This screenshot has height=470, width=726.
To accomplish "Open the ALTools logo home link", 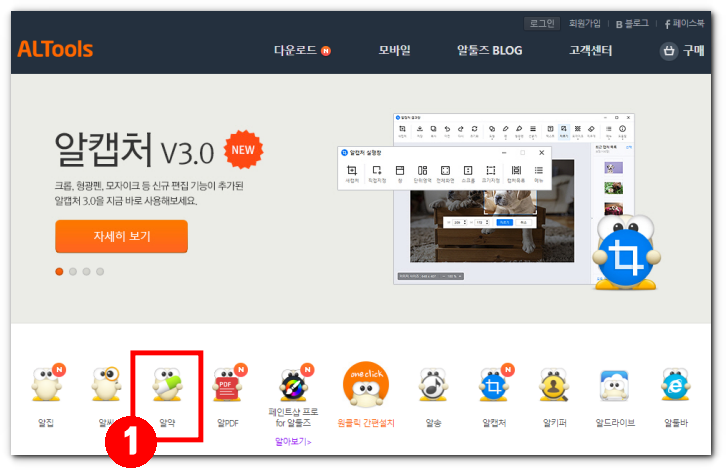I will 55,49.
